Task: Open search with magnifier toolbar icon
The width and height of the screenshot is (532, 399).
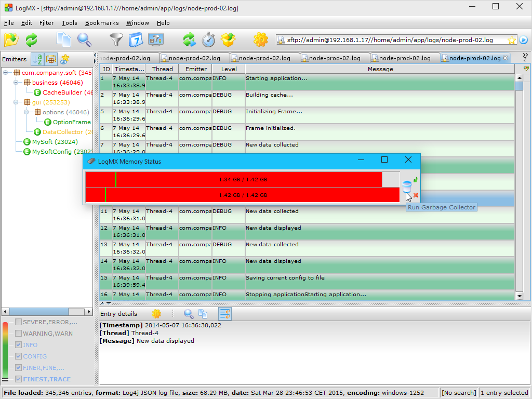Action: pyautogui.click(x=84, y=40)
